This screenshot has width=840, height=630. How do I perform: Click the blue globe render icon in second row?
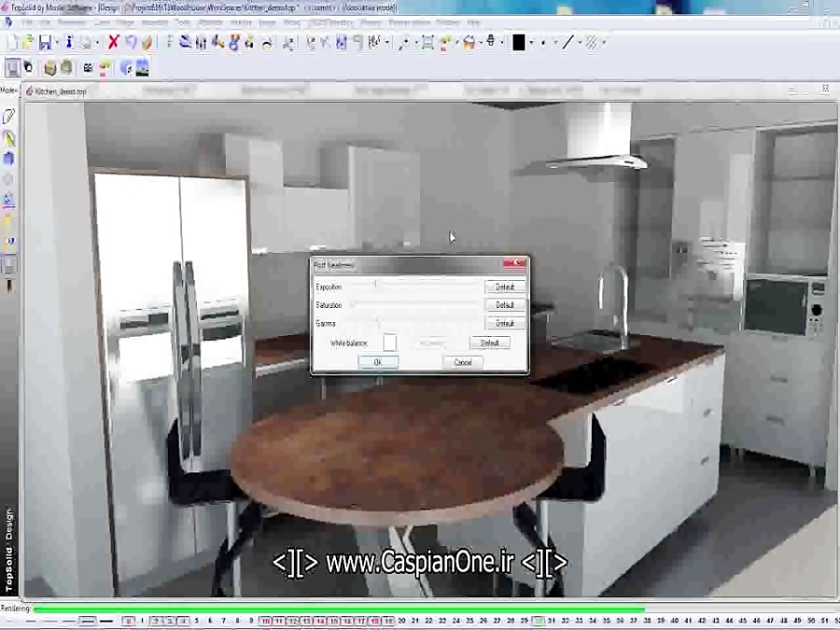pos(126,68)
